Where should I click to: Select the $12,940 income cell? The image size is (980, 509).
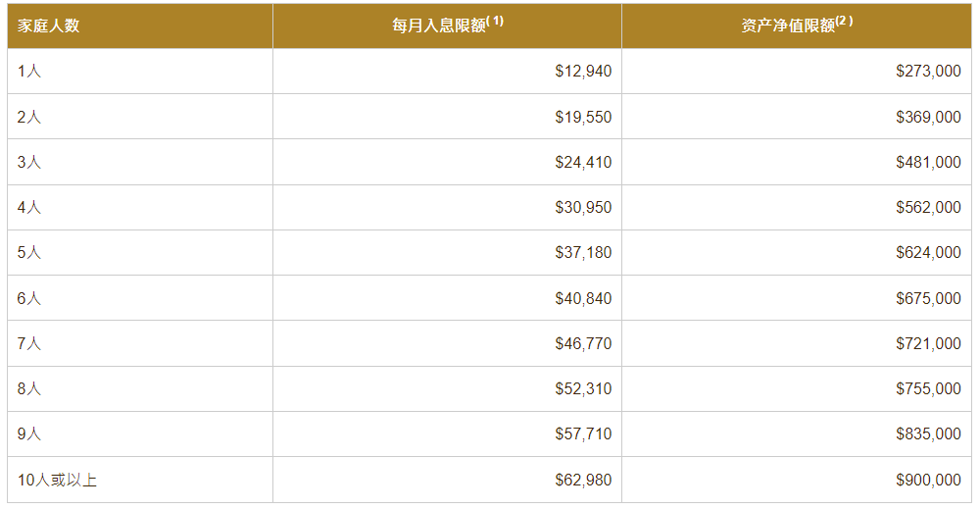click(583, 72)
